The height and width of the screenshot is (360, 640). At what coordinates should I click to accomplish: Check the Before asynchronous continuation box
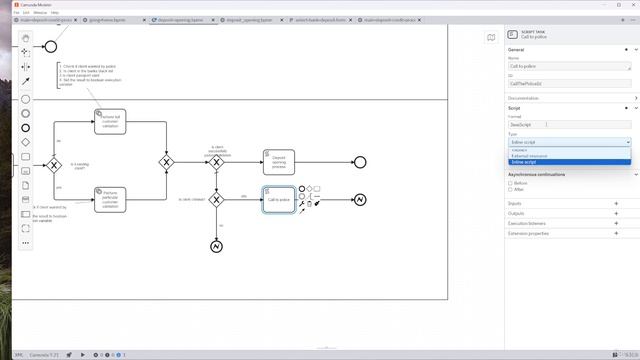(510, 183)
